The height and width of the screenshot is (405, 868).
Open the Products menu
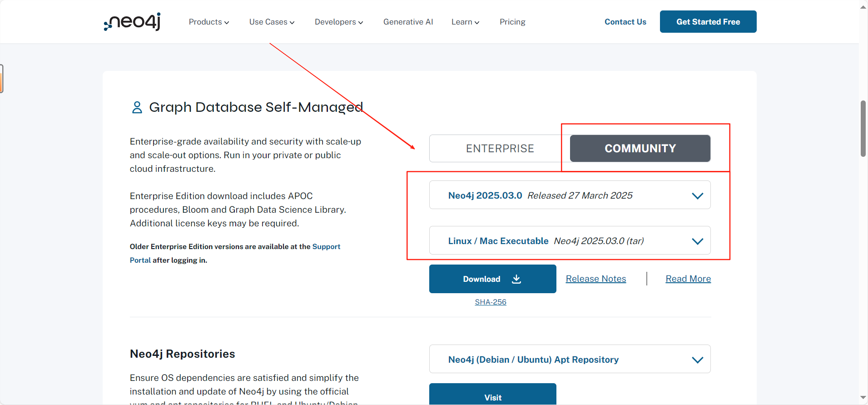209,22
